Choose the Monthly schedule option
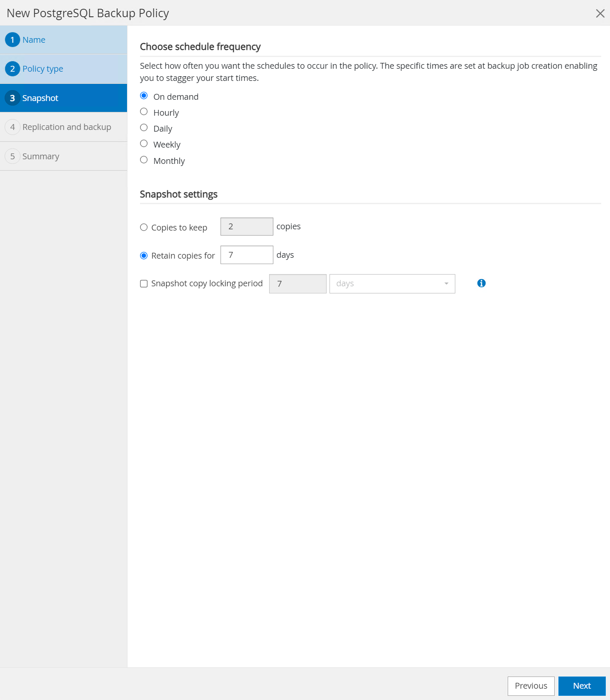This screenshot has height=700, width=610. [144, 160]
